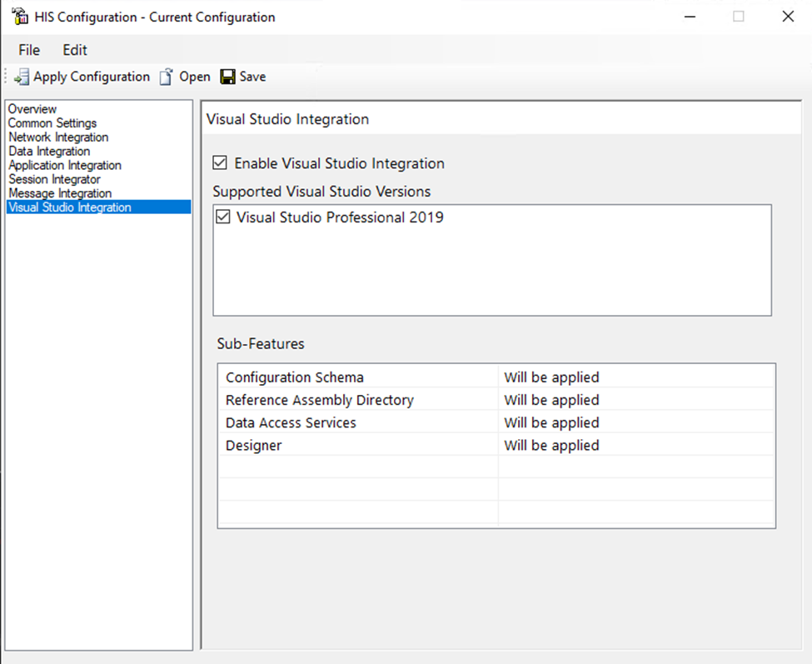Close the HIS Configuration window
Viewport: 812px width, 664px height.
point(788,17)
